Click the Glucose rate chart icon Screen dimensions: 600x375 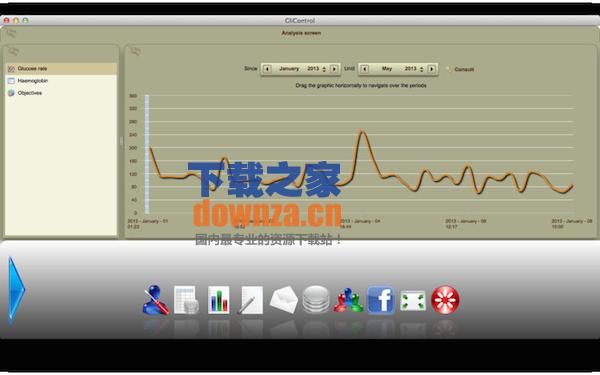click(11, 69)
